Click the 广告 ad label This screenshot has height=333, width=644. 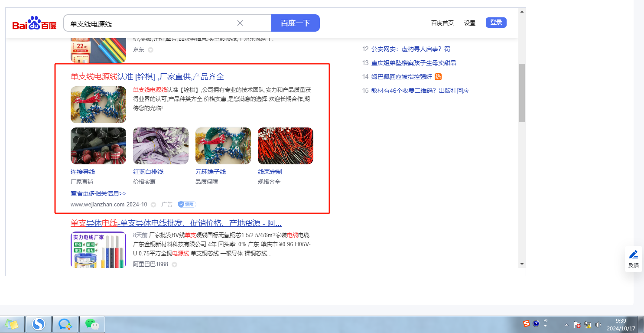[x=167, y=204]
